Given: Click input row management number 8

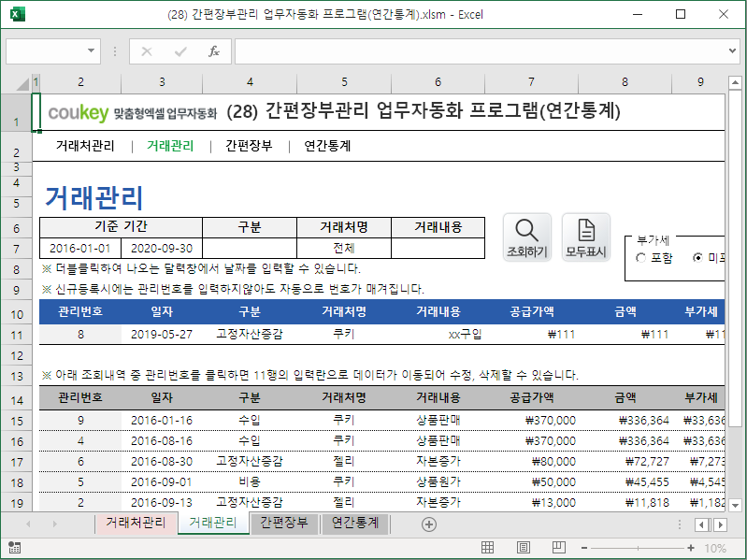Looking at the screenshot, I should coord(80,335).
